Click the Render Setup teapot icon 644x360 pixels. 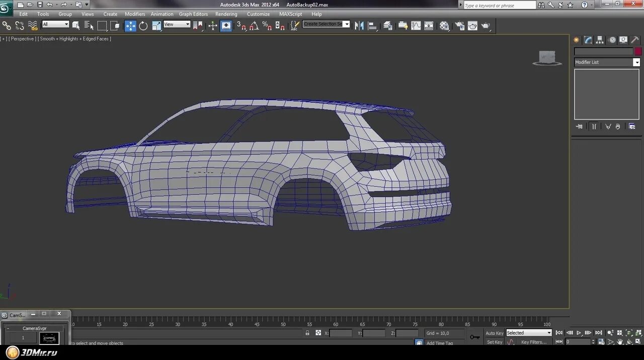pyautogui.click(x=459, y=26)
